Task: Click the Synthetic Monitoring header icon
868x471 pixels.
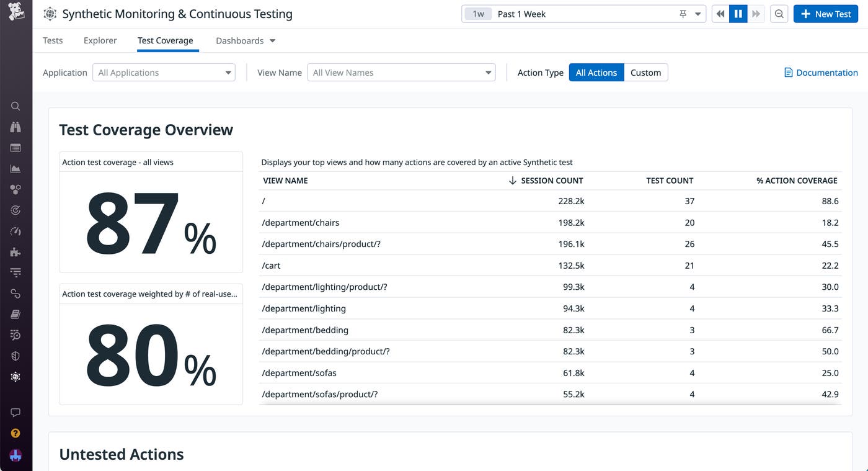Action: click(50, 14)
